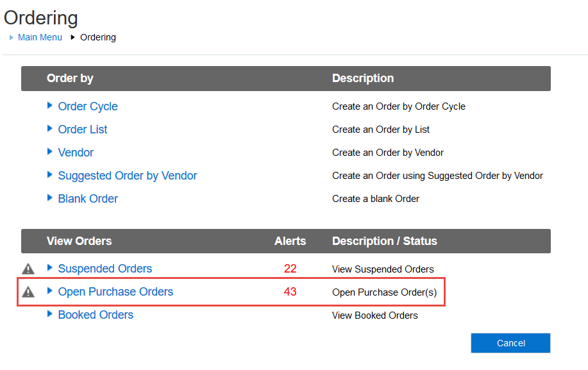Click the blue arrow before Vendor

[50, 152]
